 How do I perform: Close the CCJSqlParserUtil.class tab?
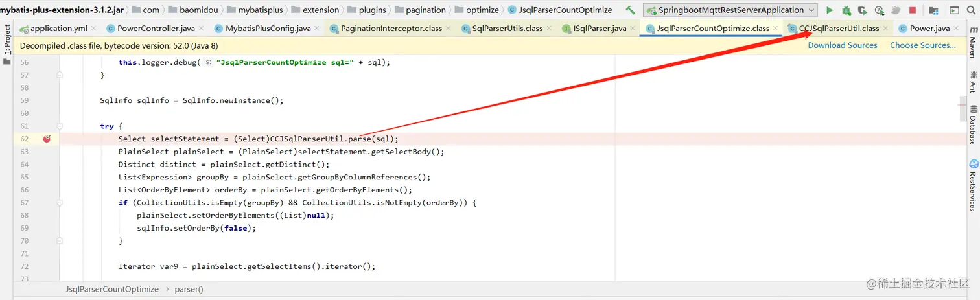pos(885,29)
